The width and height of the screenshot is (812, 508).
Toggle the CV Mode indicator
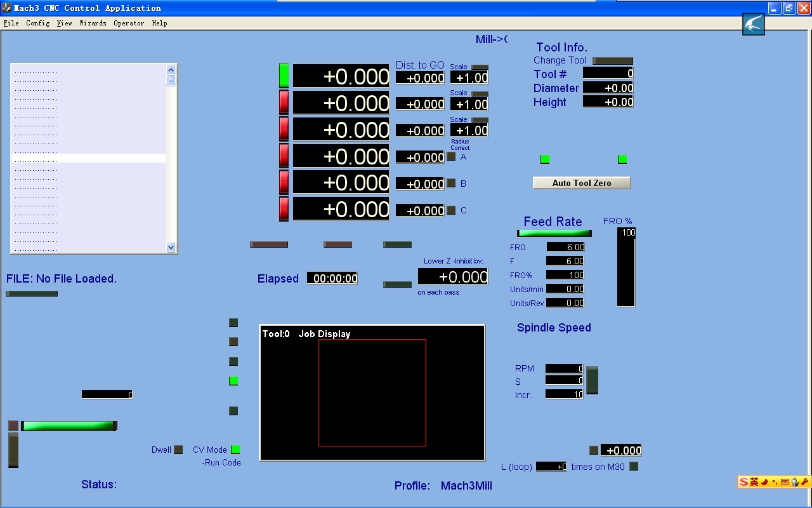point(235,450)
